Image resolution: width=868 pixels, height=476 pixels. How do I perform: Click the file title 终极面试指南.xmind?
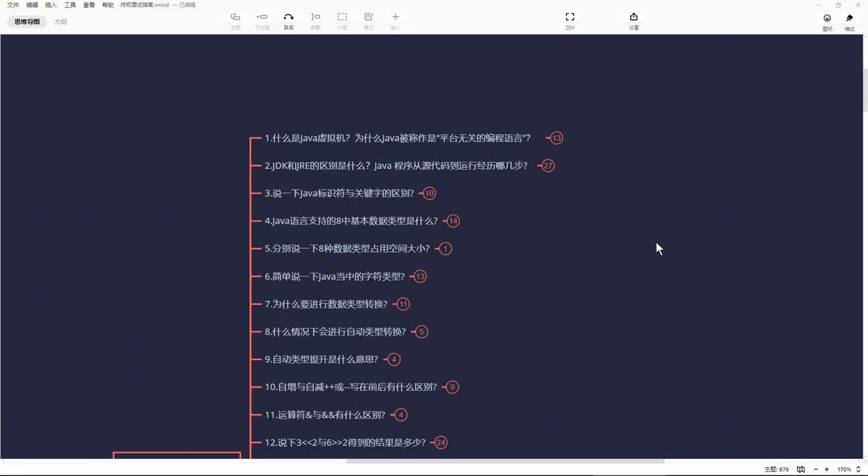(145, 5)
